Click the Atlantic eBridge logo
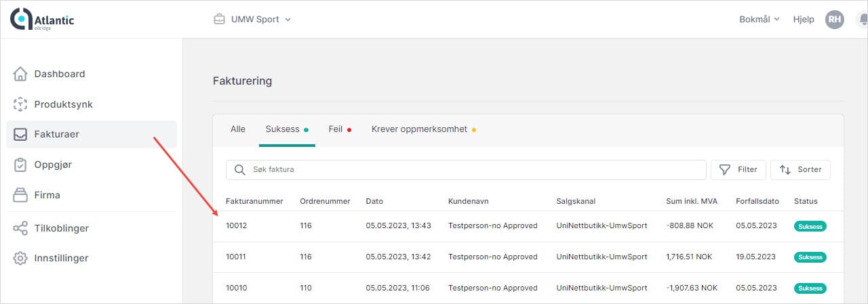Image resolution: width=868 pixels, height=304 pixels. click(x=42, y=20)
